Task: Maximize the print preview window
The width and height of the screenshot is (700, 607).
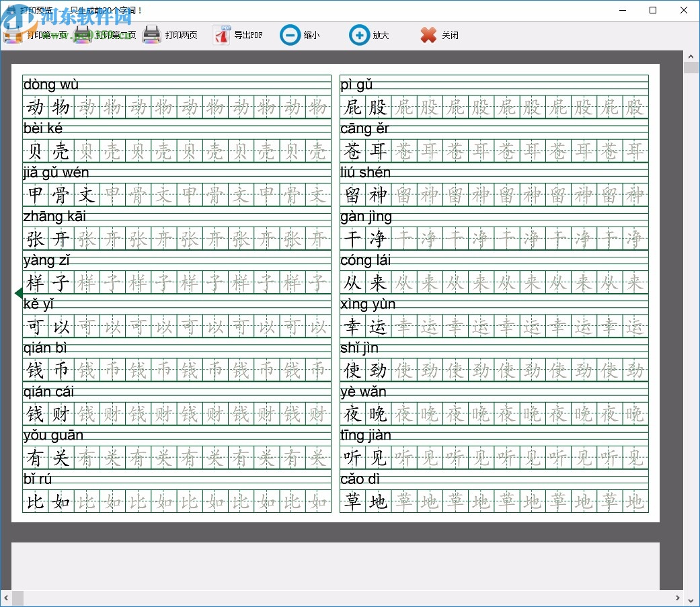Action: 652,10
